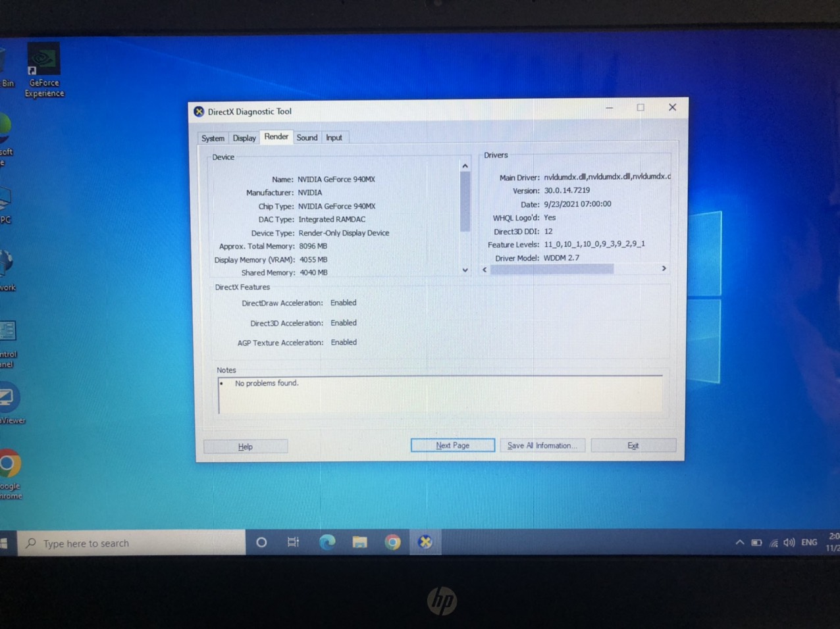
Task: Launch Microsoft Edge from the taskbar
Action: tap(327, 542)
